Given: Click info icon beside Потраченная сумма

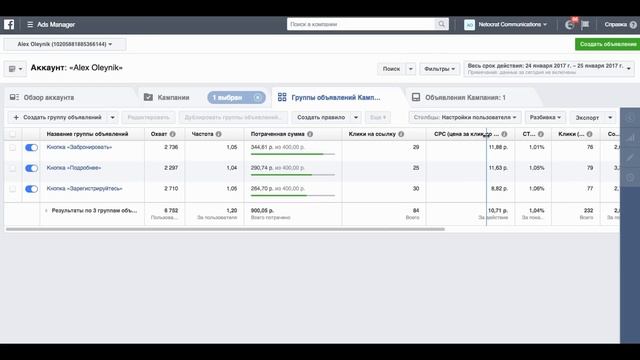Looking at the screenshot, I should 310,134.
